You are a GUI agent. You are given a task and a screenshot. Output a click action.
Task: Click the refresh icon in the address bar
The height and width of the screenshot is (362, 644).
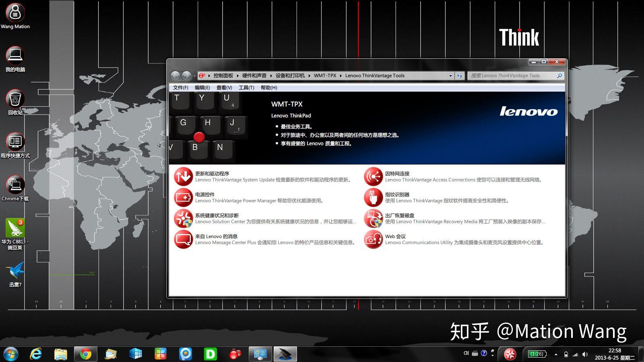460,75
